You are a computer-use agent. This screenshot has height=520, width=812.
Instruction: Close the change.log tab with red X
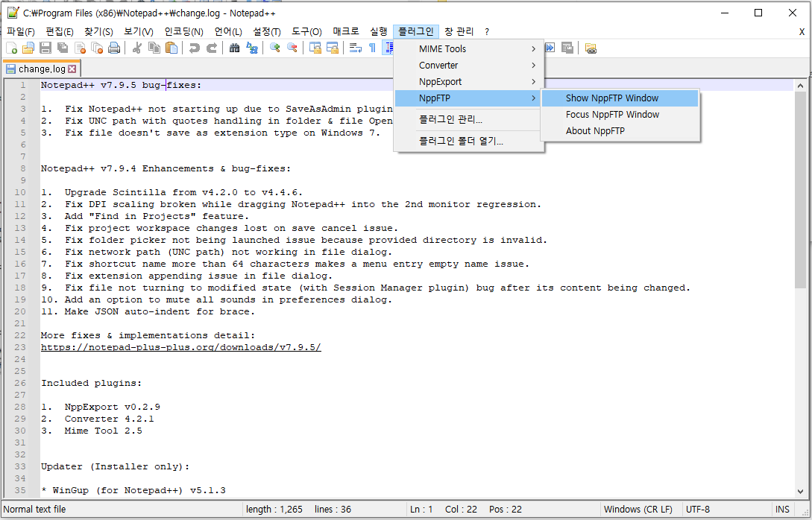[72, 69]
